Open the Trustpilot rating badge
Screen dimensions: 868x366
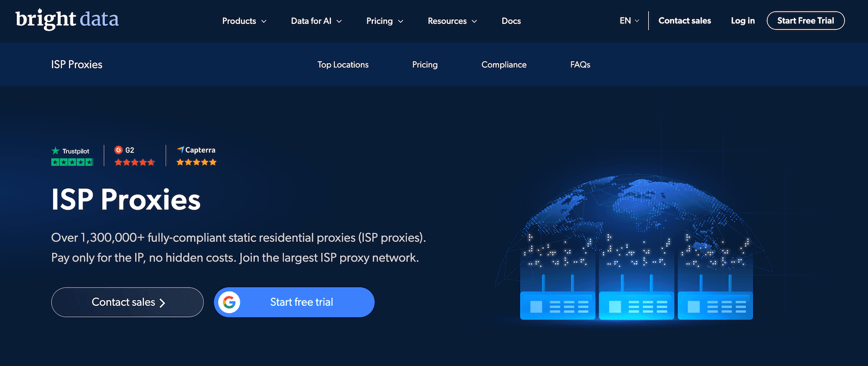[x=72, y=156]
